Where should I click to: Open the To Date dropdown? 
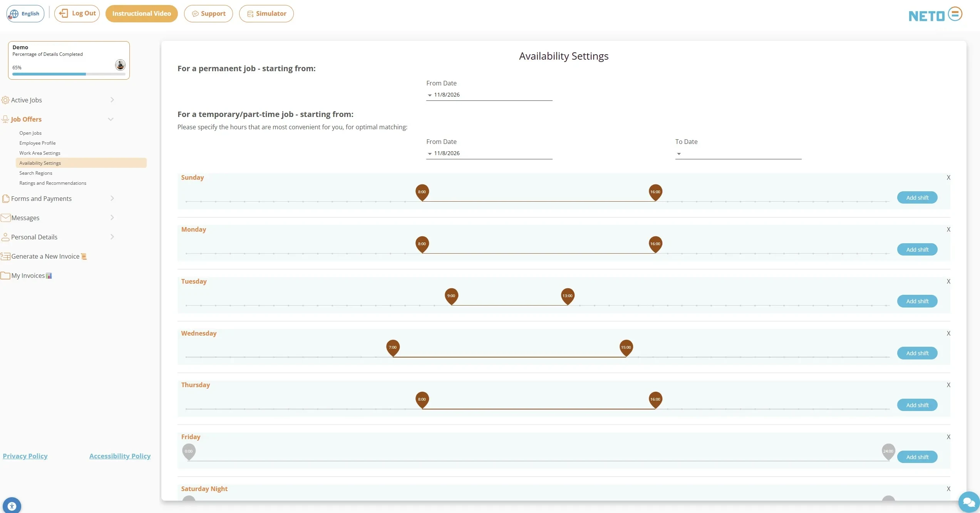[x=738, y=153]
